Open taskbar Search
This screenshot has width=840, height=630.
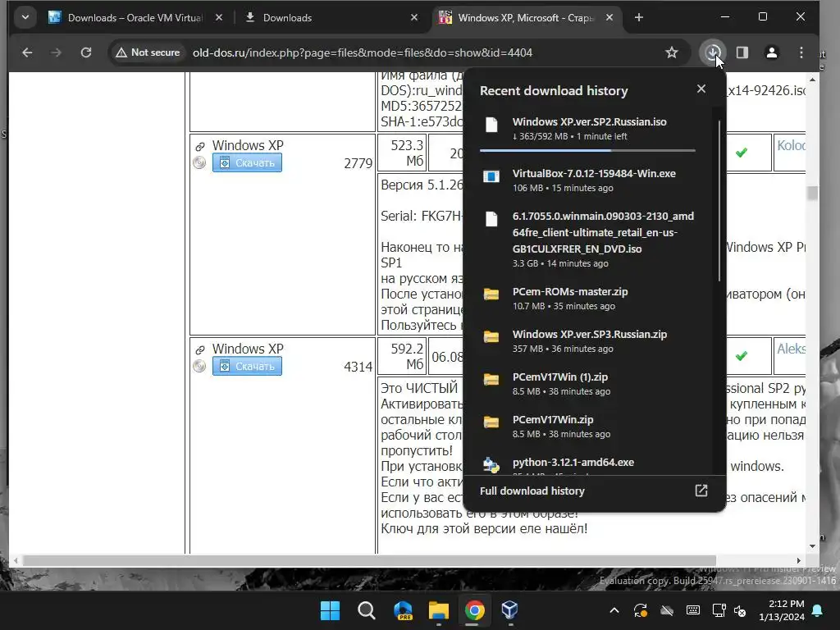pyautogui.click(x=367, y=610)
